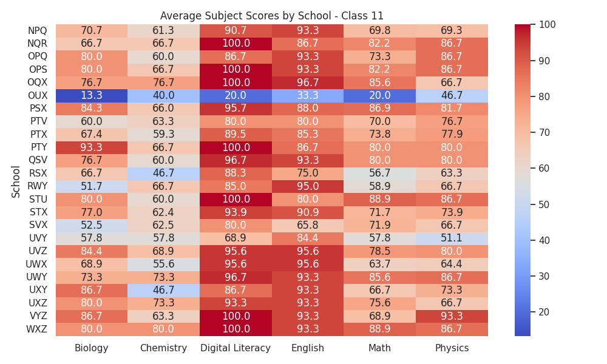Select the UVY Physics cell with 51.1
This screenshot has height=364, width=607.
[x=452, y=238]
